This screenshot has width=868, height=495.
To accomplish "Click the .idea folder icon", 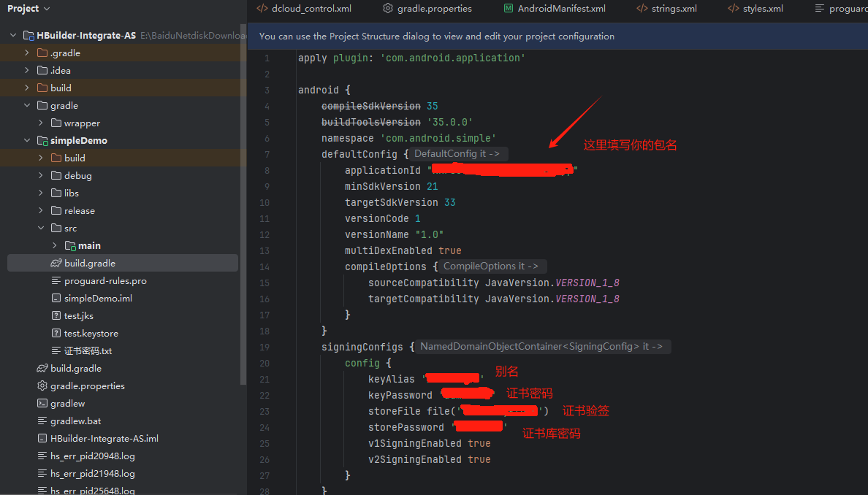I will (x=42, y=70).
